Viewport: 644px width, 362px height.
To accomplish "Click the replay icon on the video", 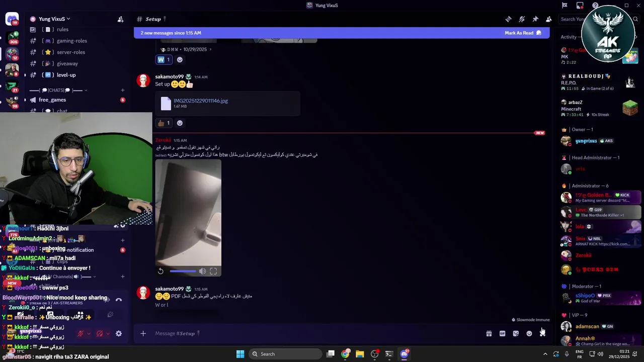I will [160, 271].
